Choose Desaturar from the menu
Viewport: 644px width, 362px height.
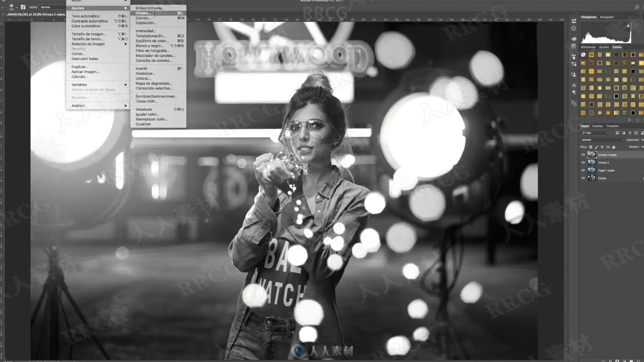pyautogui.click(x=158, y=109)
